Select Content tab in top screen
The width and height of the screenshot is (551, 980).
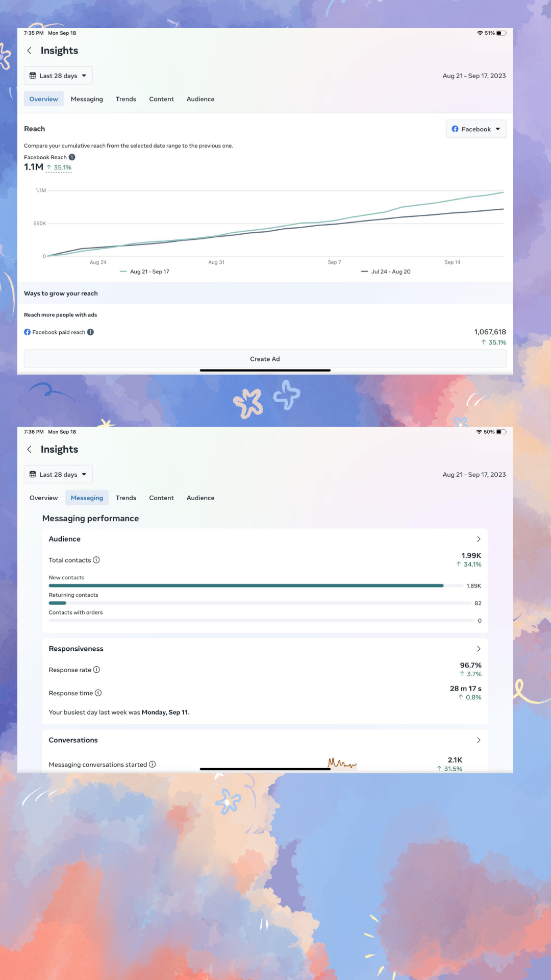coord(161,99)
